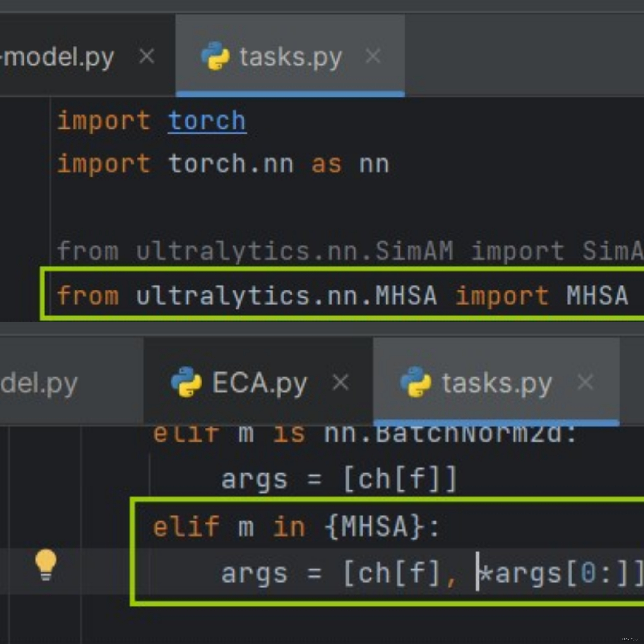The width and height of the screenshot is (644, 644).
Task: Click the 'import torch.nn as nn' line
Action: (x=223, y=164)
